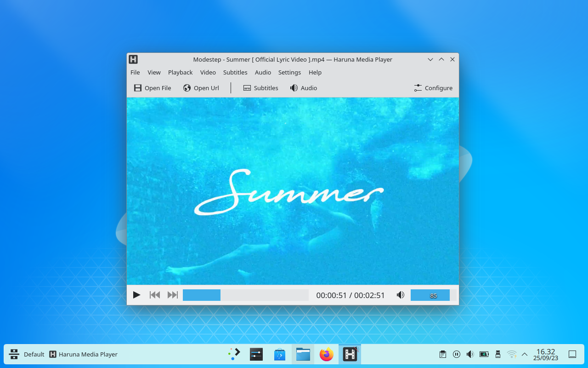588x368 pixels.
Task: Open the Video menu
Action: (208, 72)
